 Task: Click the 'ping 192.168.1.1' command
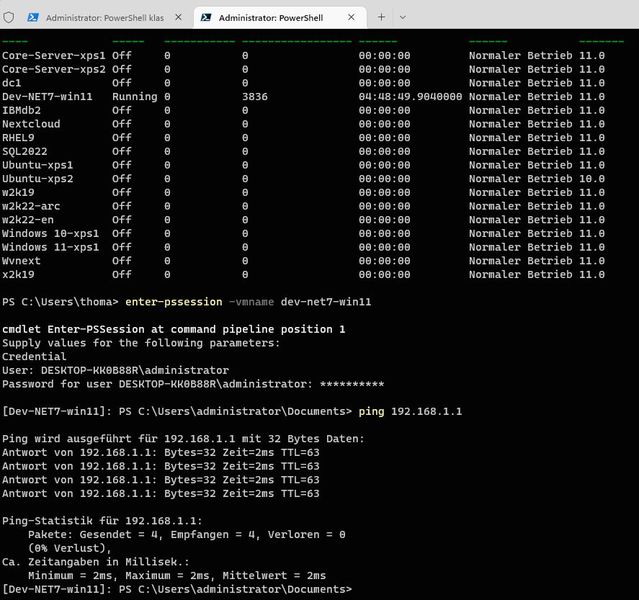[x=410, y=411]
